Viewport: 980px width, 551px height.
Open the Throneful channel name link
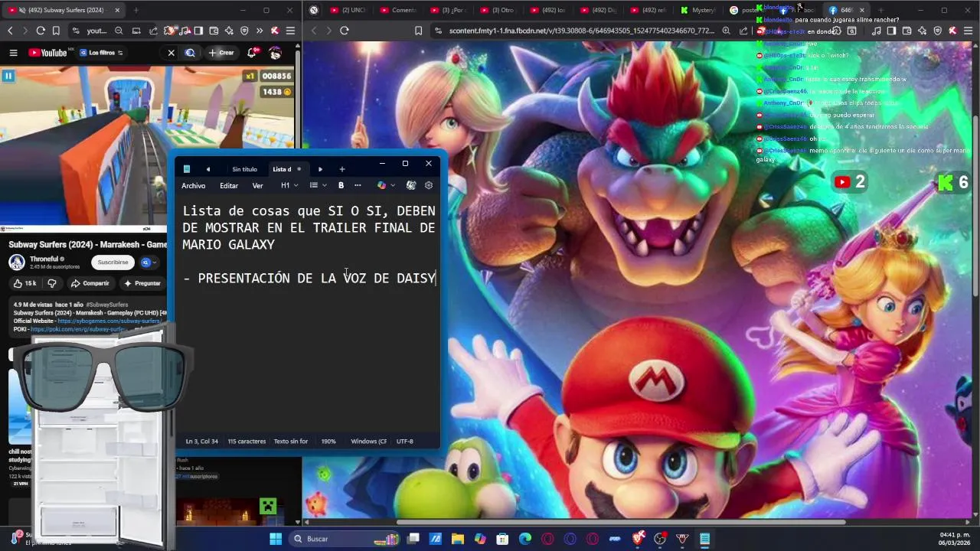click(45, 259)
